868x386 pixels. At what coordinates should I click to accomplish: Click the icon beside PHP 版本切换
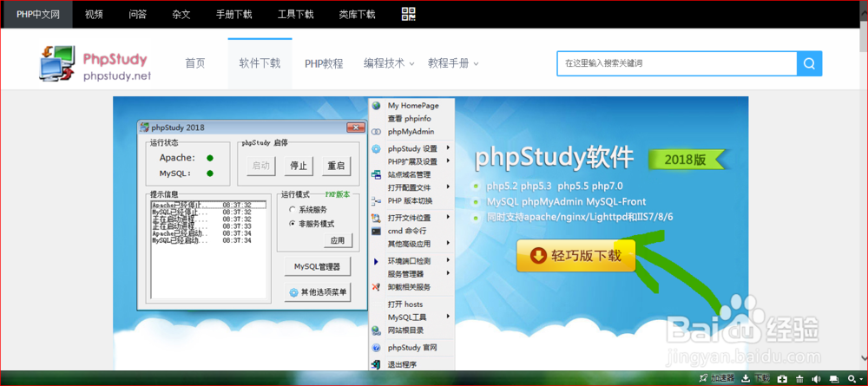click(x=377, y=200)
